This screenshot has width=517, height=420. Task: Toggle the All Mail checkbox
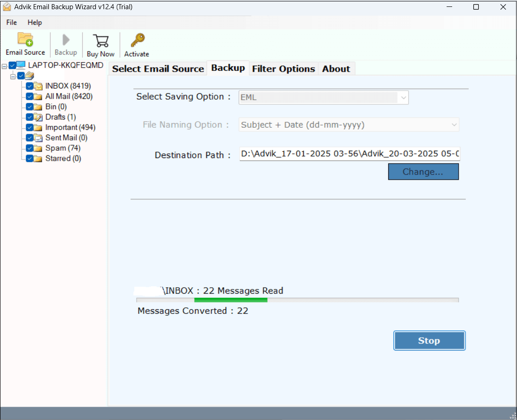point(29,96)
